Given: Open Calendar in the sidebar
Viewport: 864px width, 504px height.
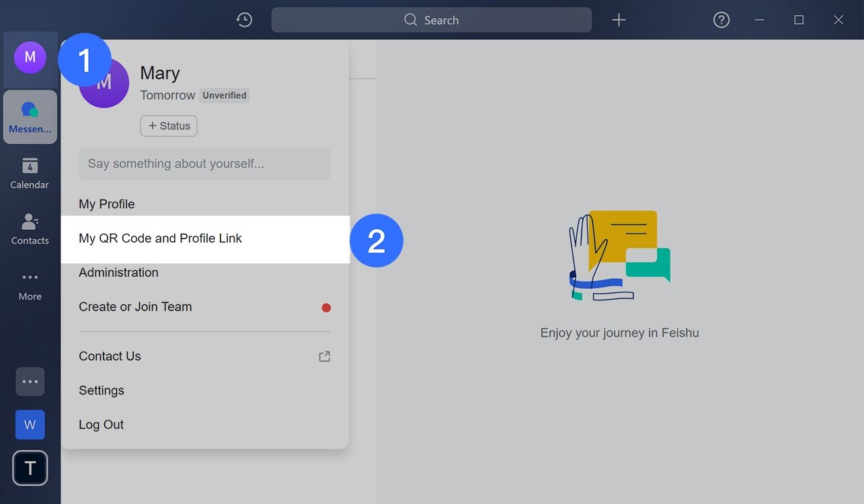Looking at the screenshot, I should [30, 173].
